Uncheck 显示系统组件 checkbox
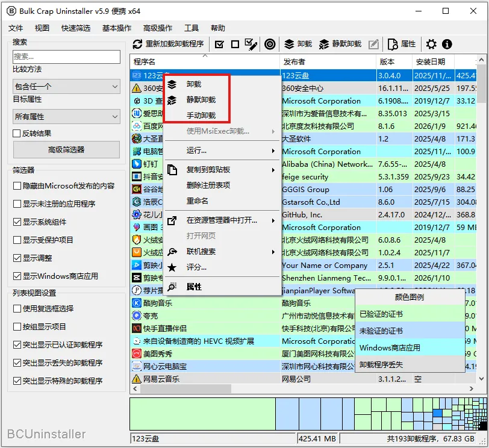Viewport: 489px width, 448px height. click(x=17, y=222)
